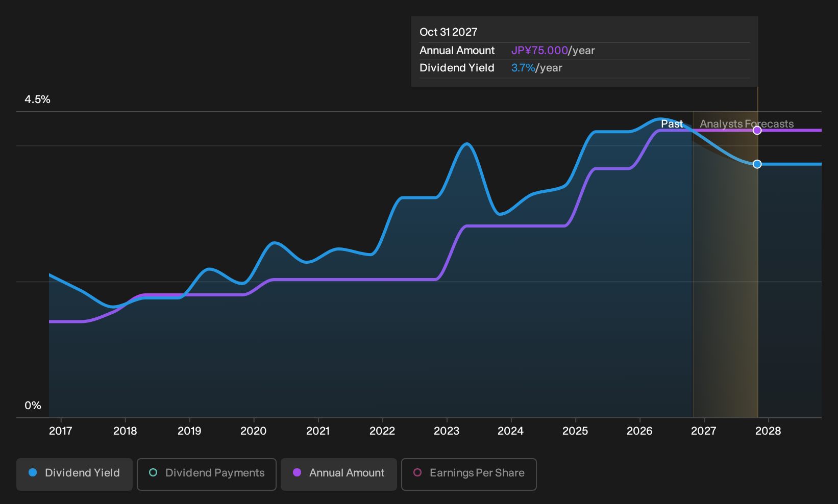838x504 pixels.
Task: Click the tooltip's 'Annual Amount' label
Action: (x=457, y=51)
